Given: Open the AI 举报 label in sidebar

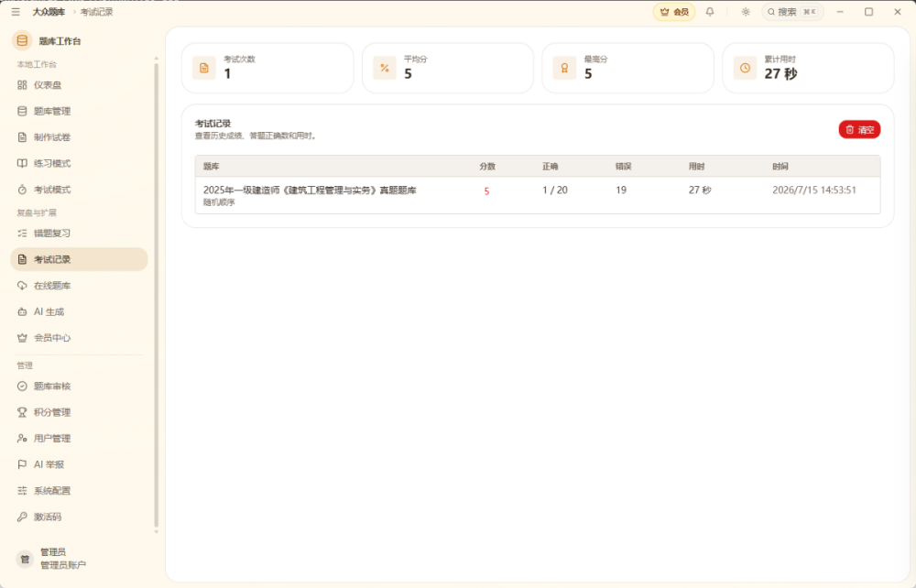Looking at the screenshot, I should [x=49, y=464].
